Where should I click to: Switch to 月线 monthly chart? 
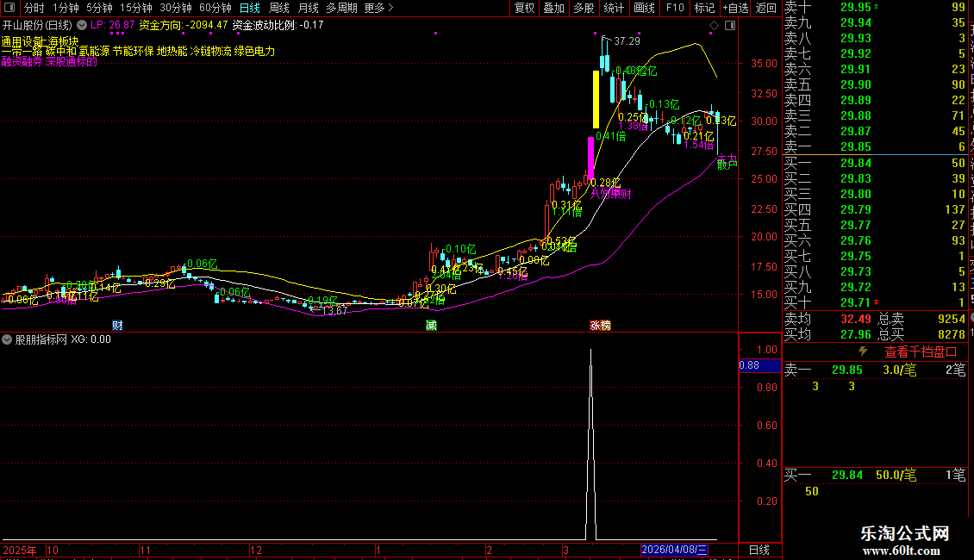[x=308, y=8]
